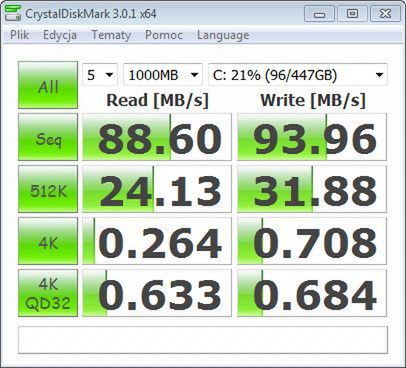Screen dimensions: 406x368
Task: Select the 4K QD32 write result 0.684
Action: [x=312, y=293]
